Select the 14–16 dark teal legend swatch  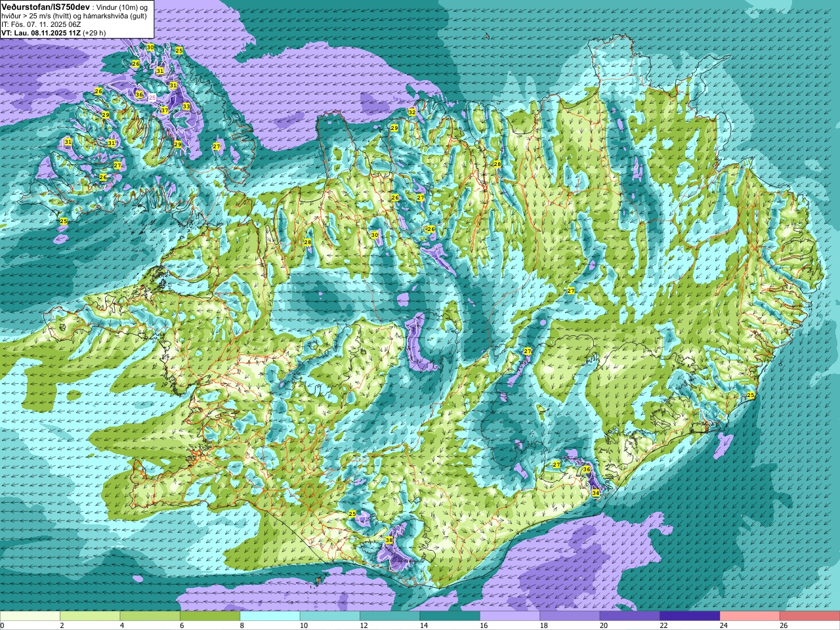click(x=450, y=616)
